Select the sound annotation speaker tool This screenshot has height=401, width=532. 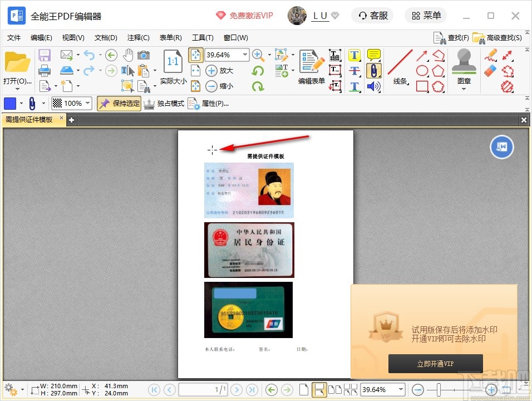[x=374, y=86]
